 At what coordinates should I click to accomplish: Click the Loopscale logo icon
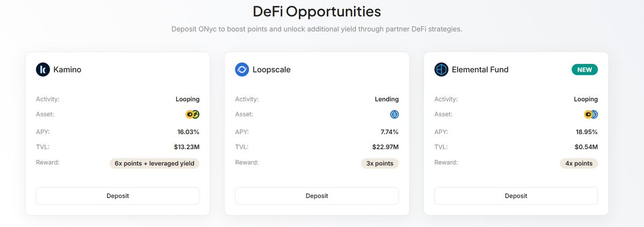(x=242, y=69)
